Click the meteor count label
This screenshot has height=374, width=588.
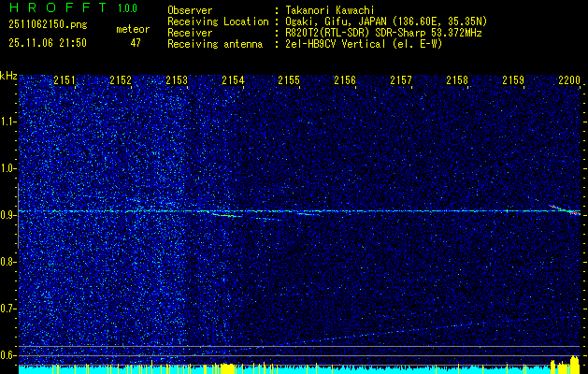coord(133,29)
